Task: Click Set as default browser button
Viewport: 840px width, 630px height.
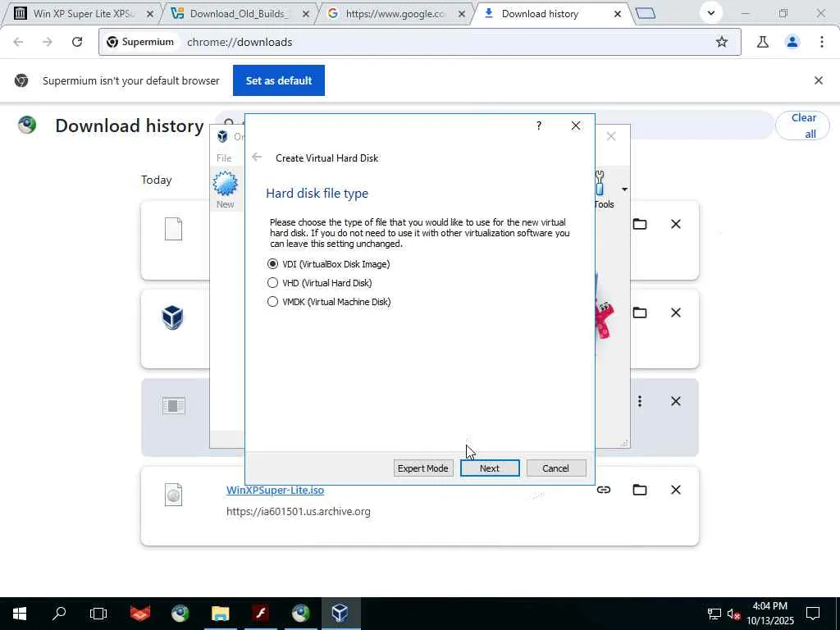Action: coord(279,80)
